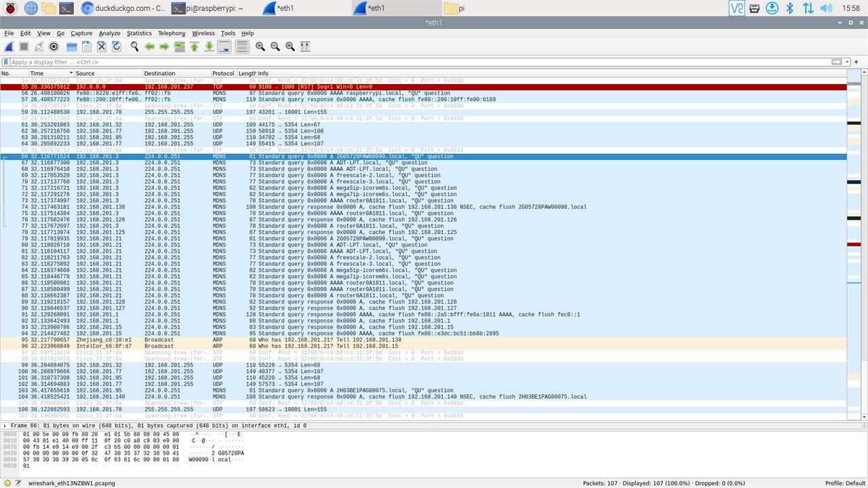Switch to the raspberrypi terminal taskbar window
Screen dimensions: 868x488
click(208, 8)
